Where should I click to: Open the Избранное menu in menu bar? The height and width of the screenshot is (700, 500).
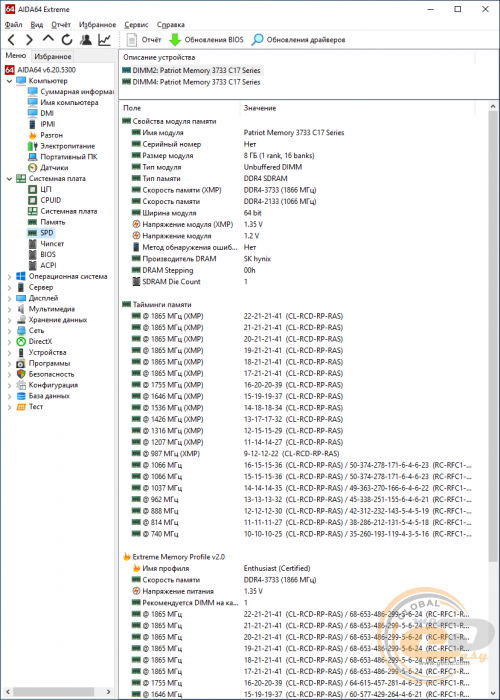[x=97, y=25]
